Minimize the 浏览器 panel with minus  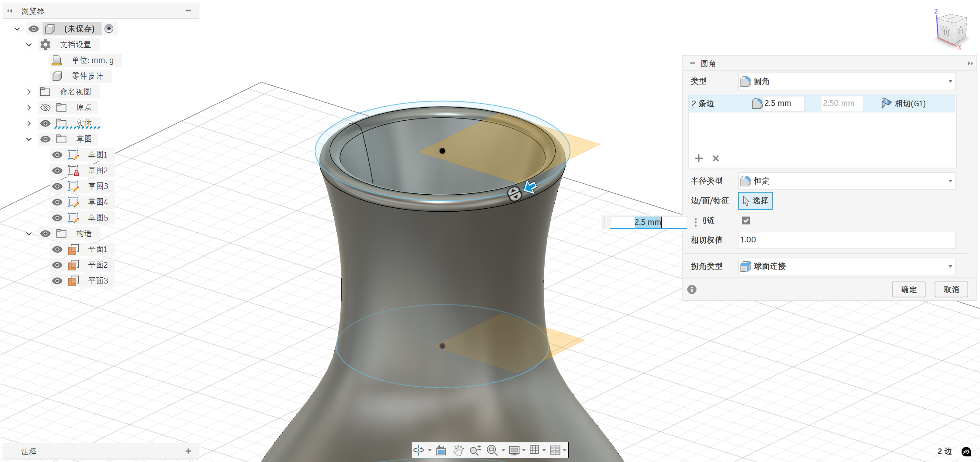click(x=188, y=10)
